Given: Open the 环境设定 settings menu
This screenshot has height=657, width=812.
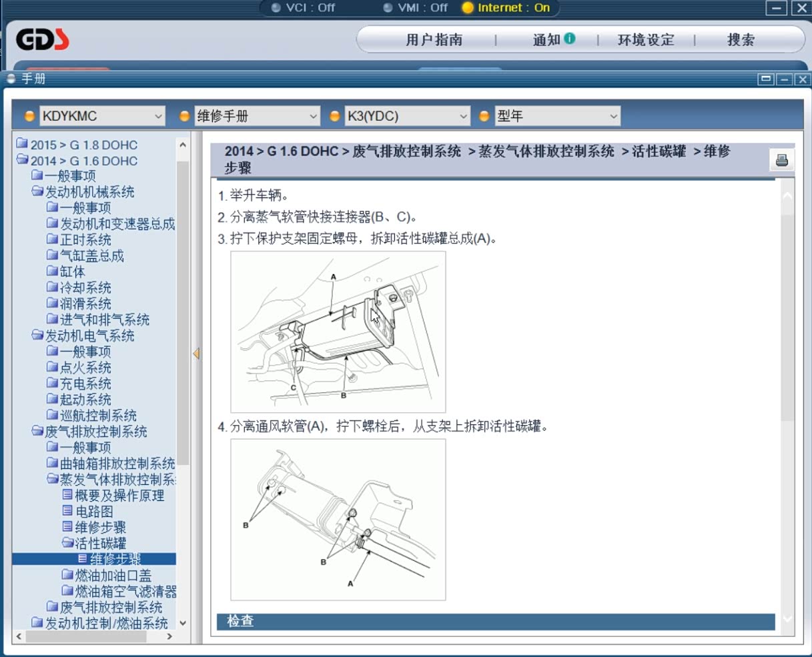Looking at the screenshot, I should pos(646,40).
